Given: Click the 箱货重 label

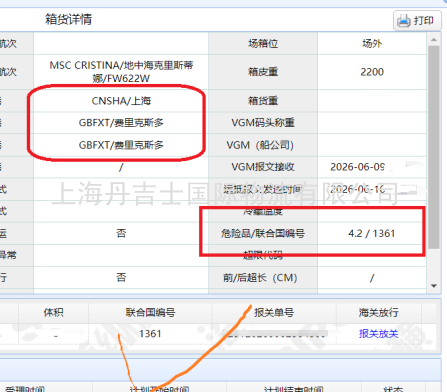Looking at the screenshot, I should point(263,101).
